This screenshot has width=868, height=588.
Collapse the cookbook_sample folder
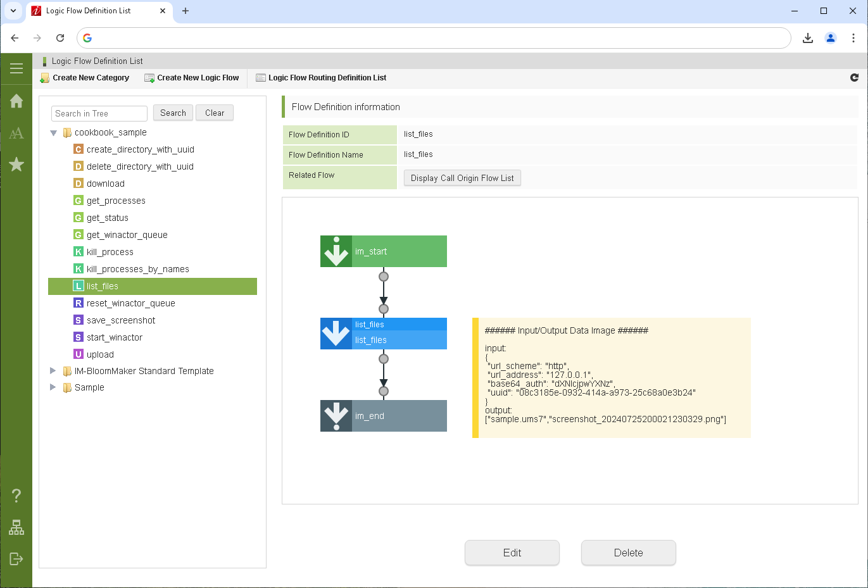coord(54,133)
